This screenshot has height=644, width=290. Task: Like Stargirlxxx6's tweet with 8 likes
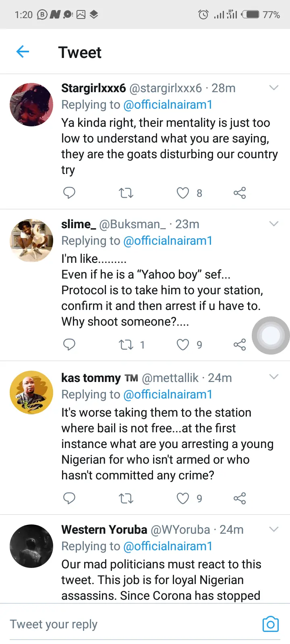[183, 193]
